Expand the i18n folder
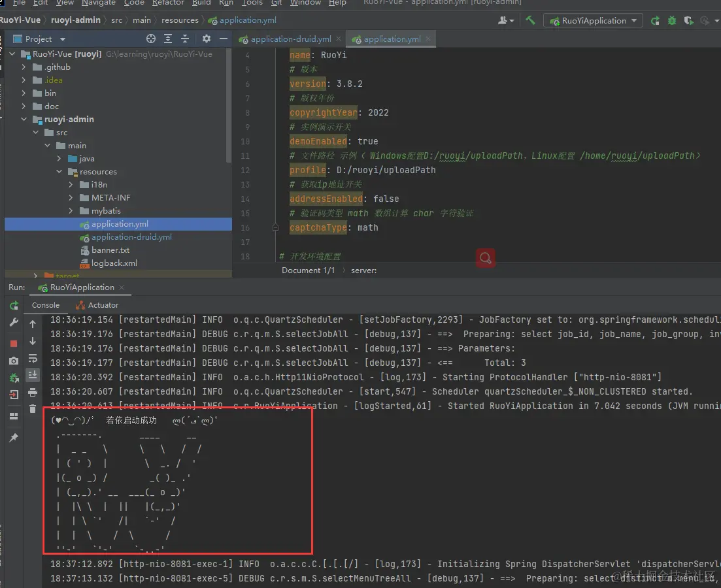Image resolution: width=721 pixels, height=588 pixels. point(71,184)
